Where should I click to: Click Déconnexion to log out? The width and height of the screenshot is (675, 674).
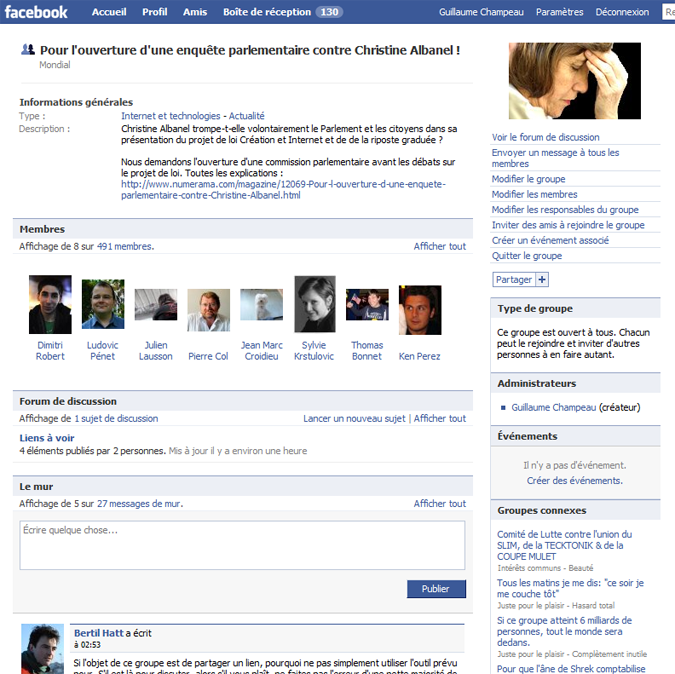[622, 12]
